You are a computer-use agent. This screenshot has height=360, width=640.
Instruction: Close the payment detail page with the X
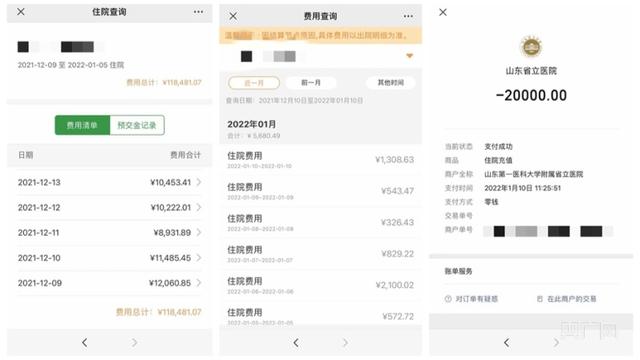[443, 12]
